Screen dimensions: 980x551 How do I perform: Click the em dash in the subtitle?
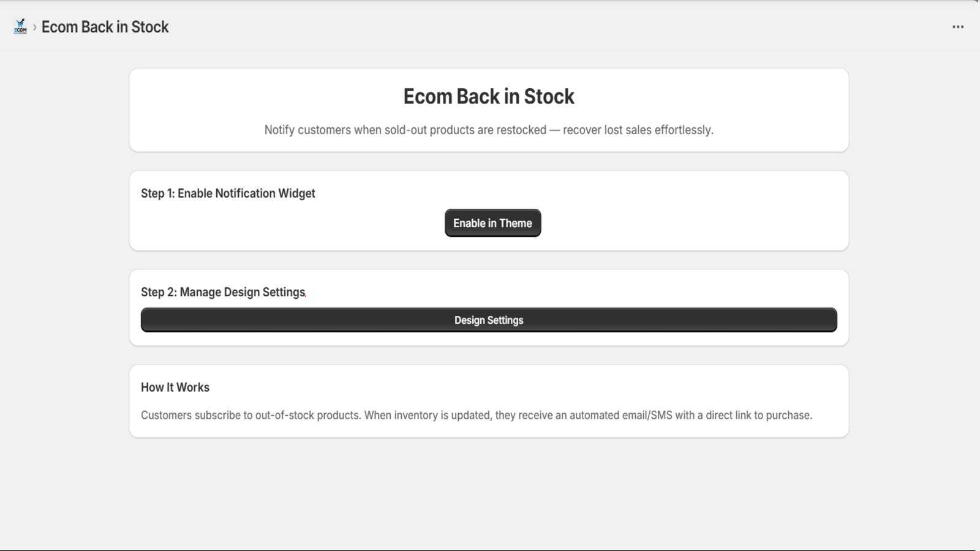[555, 130]
